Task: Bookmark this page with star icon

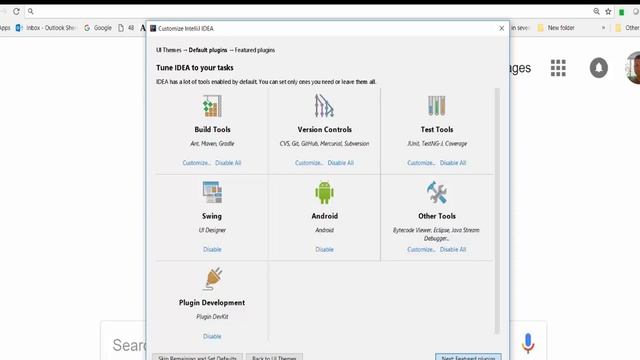Action: point(608,11)
